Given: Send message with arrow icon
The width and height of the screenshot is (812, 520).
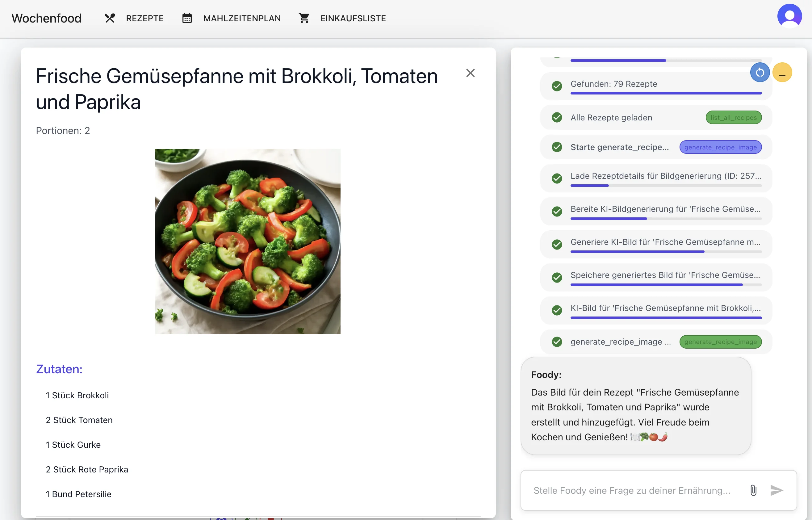Looking at the screenshot, I should click(776, 490).
